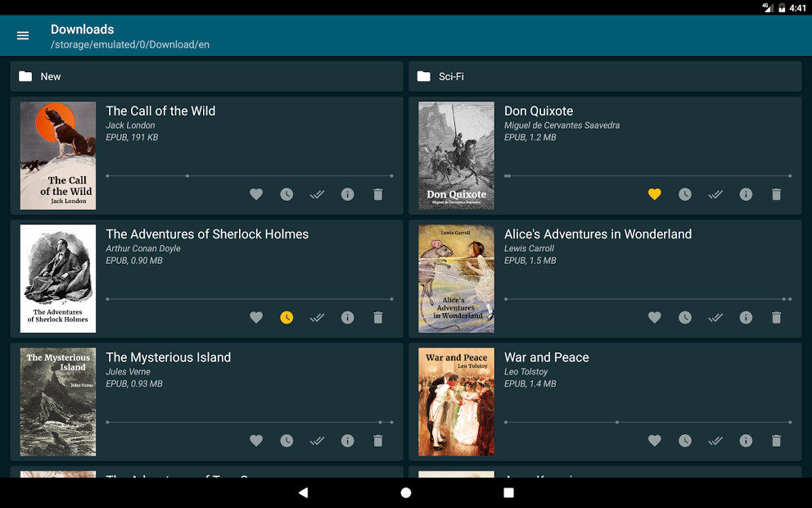The width and height of the screenshot is (812, 508).
Task: Click the Call of the Wild progress bar
Action: click(x=249, y=175)
